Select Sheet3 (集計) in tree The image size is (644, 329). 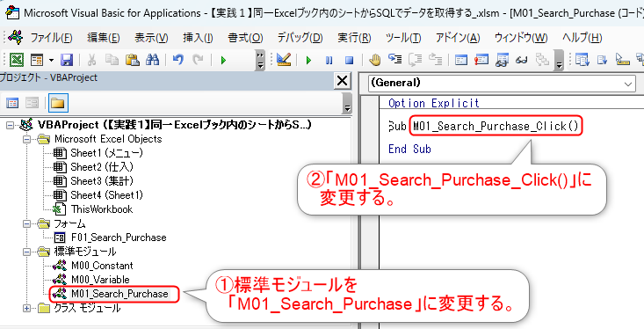pyautogui.click(x=102, y=181)
